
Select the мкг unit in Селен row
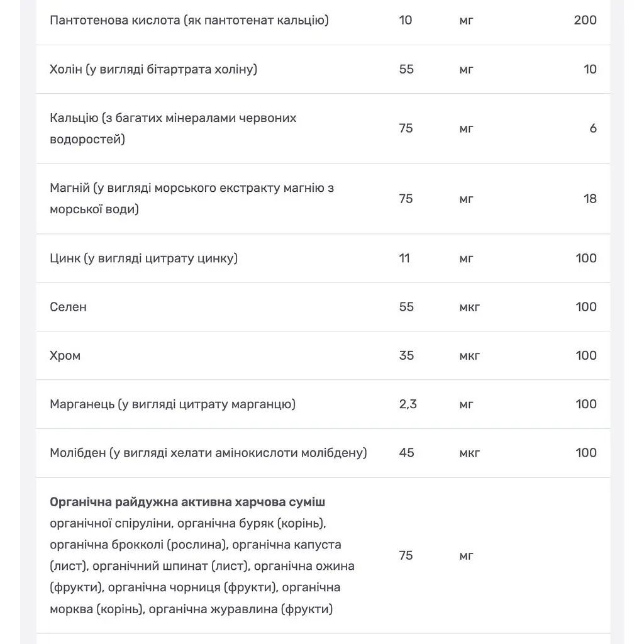[x=470, y=307]
